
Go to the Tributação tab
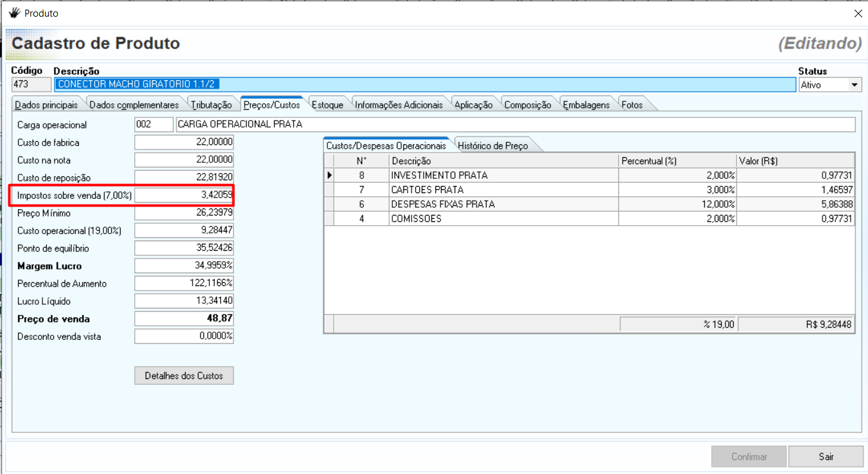(211, 105)
